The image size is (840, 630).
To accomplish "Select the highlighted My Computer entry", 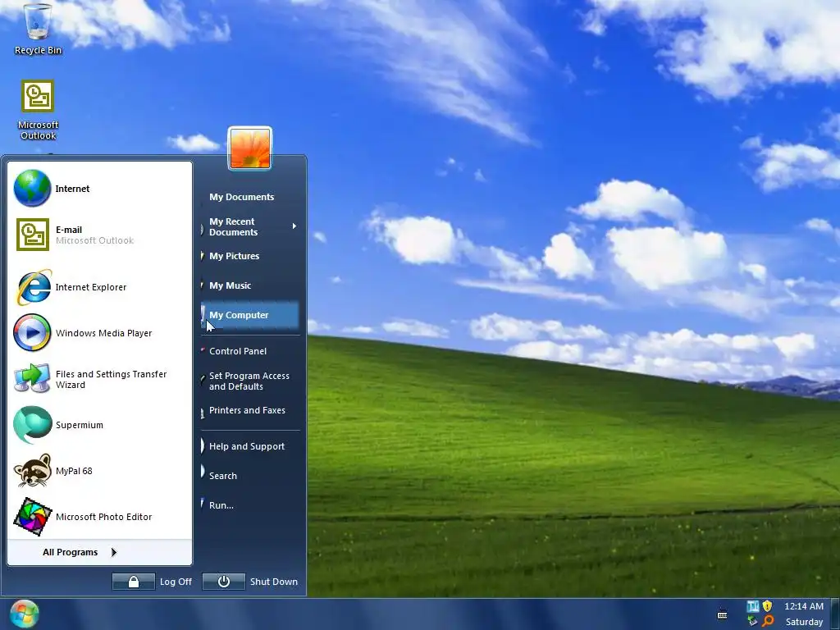I will pos(250,315).
